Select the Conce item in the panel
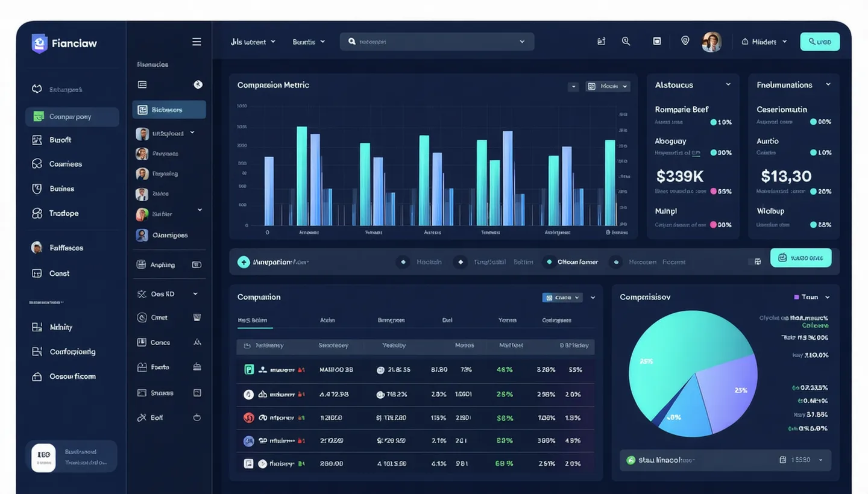The height and width of the screenshot is (494, 868). click(x=169, y=342)
